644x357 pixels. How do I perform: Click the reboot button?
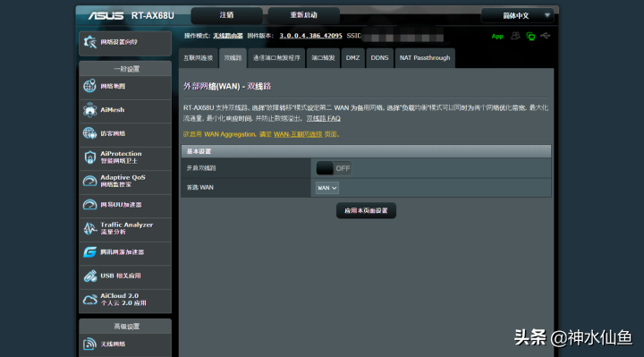304,15
